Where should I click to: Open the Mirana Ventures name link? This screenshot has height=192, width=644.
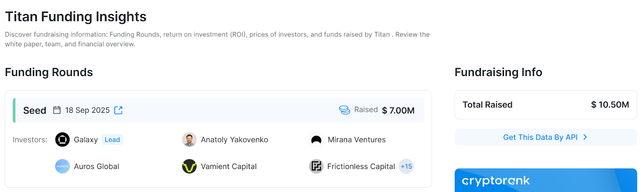357,140
